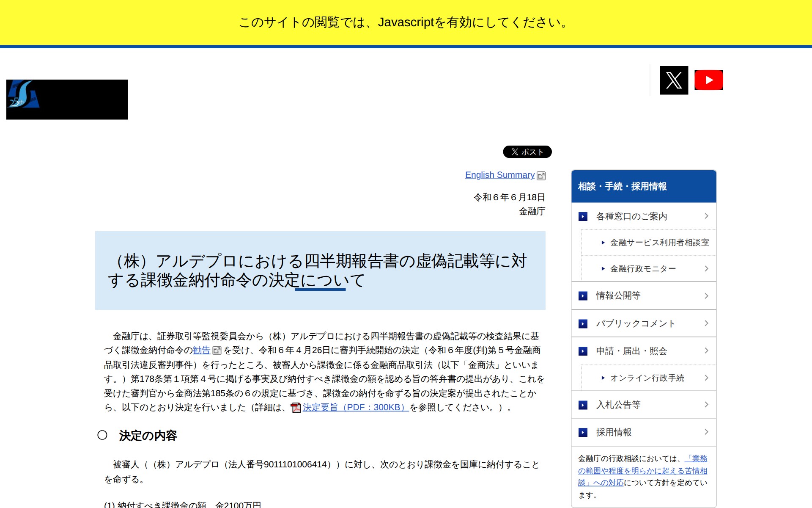Click the 金融行政モニター chevron
The width and height of the screenshot is (812, 508).
tap(706, 268)
